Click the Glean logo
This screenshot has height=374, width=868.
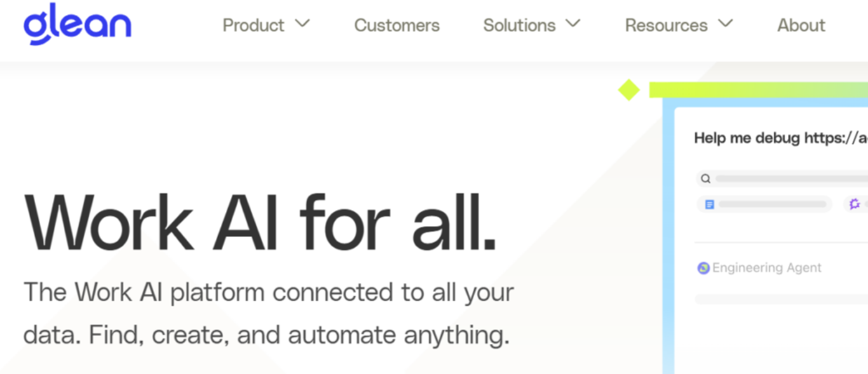click(x=78, y=24)
